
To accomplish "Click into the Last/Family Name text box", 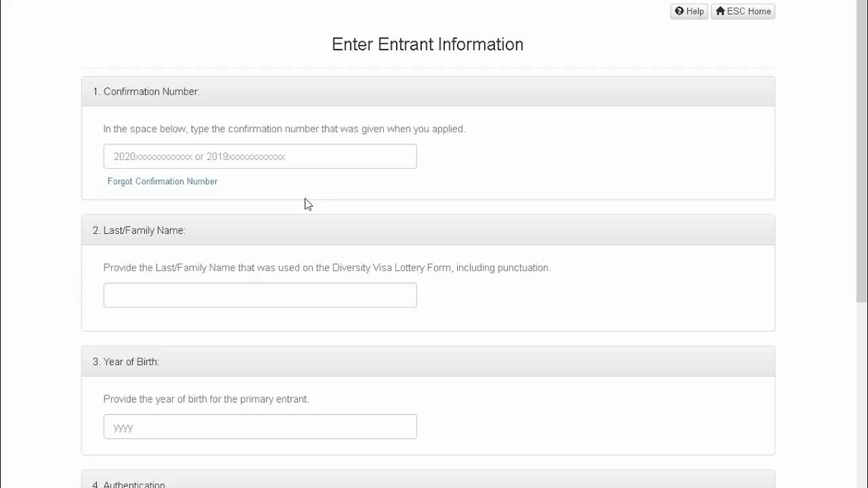I will coord(260,296).
